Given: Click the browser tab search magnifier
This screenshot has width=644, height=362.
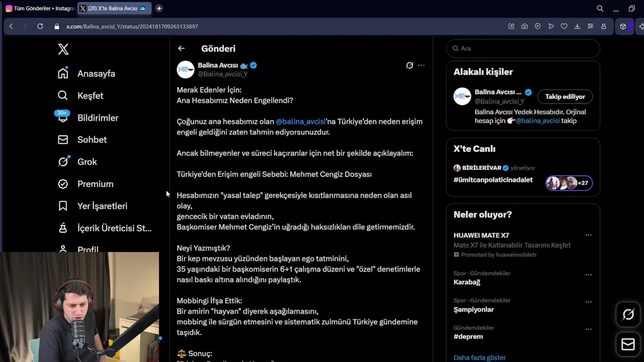Looking at the screenshot, I should click(600, 9).
